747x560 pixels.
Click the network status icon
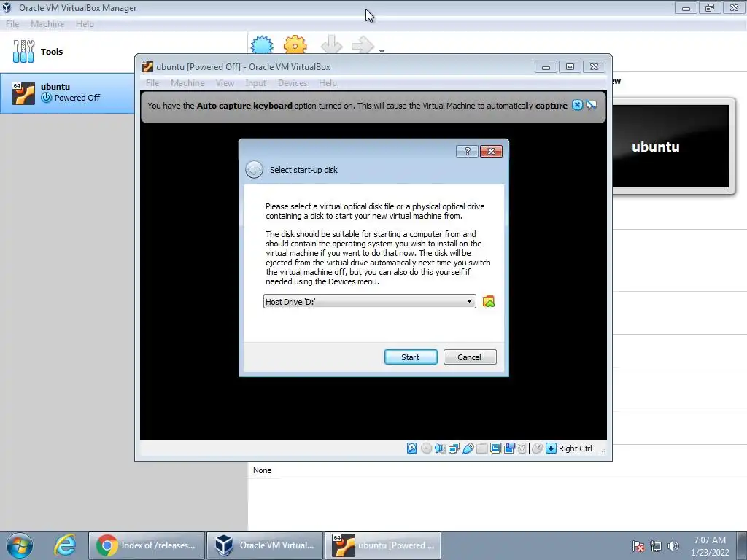coord(454,448)
